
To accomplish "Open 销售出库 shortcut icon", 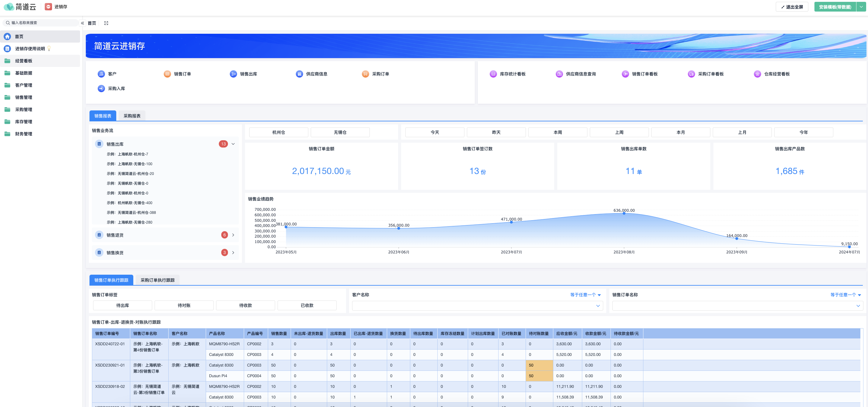I will point(233,74).
